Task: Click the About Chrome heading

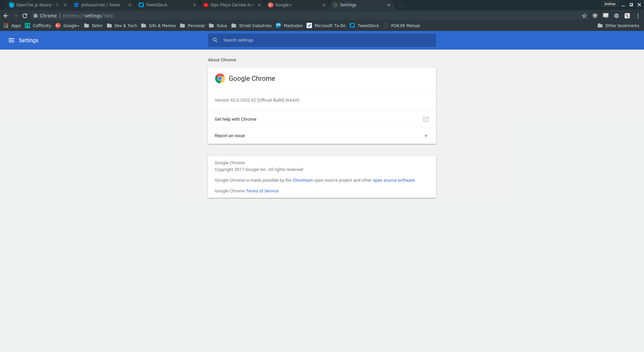Action: click(222, 60)
